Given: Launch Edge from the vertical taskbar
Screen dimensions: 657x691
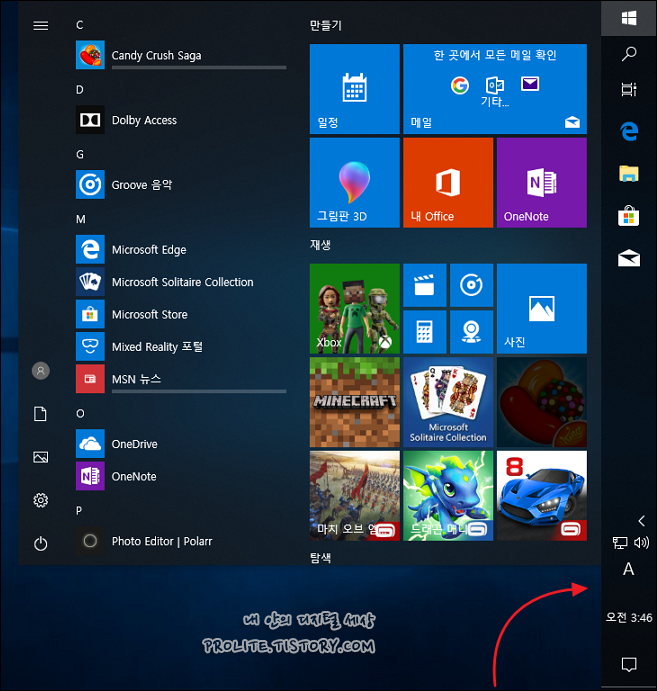Looking at the screenshot, I should click(x=629, y=131).
